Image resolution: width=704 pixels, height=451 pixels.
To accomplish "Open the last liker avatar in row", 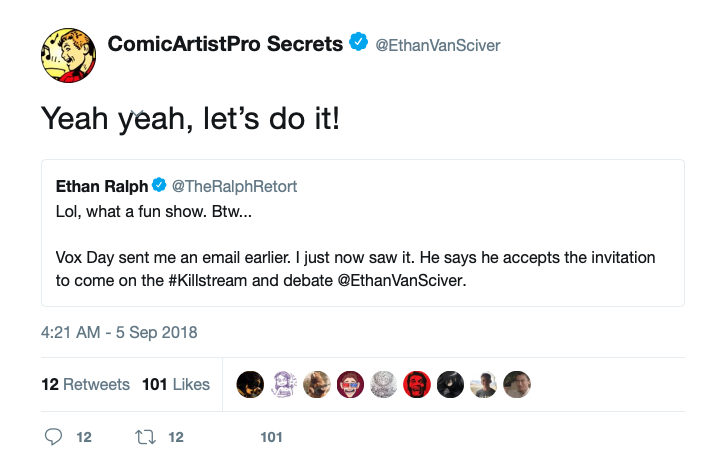I will 517,385.
